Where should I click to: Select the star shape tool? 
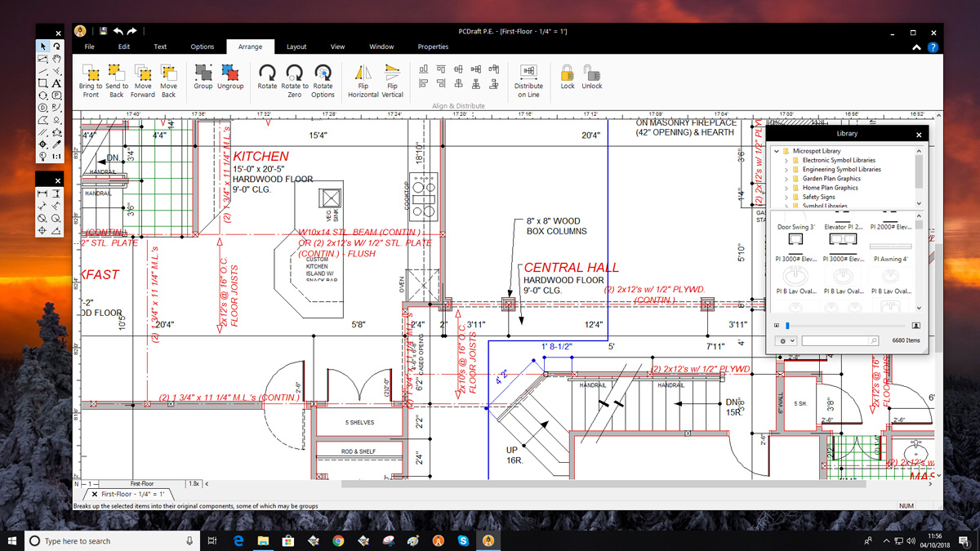coord(56,132)
